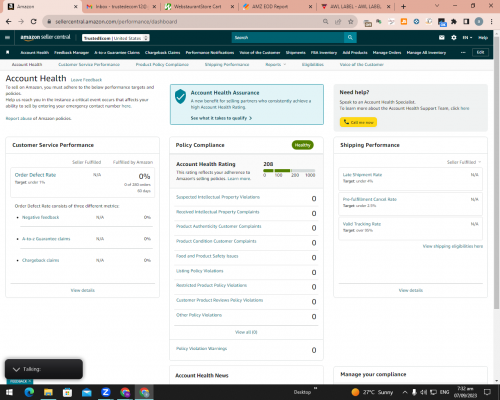The height and width of the screenshot is (400, 500).
Task: Click the blue circular target extension icon
Action: pyautogui.click(x=416, y=22)
